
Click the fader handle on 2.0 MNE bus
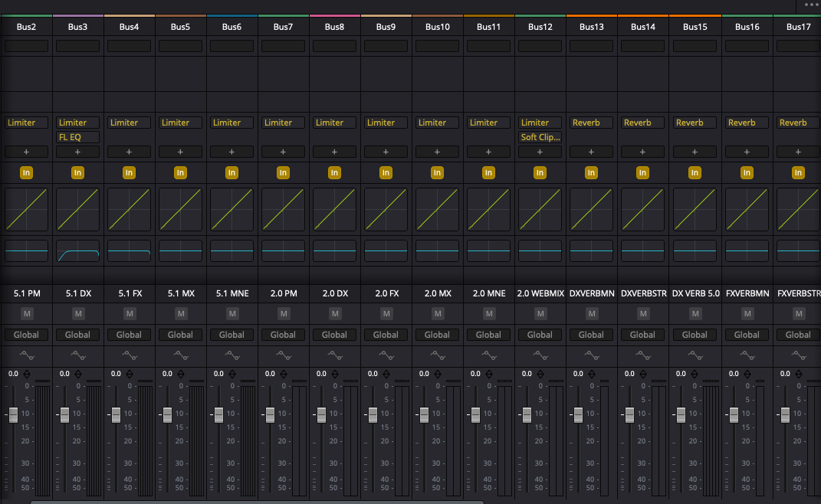pos(475,414)
